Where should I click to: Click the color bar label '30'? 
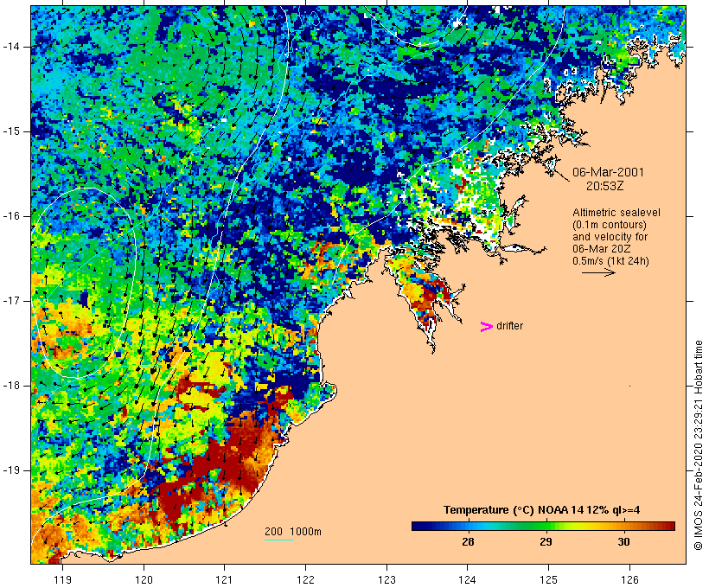(x=624, y=541)
